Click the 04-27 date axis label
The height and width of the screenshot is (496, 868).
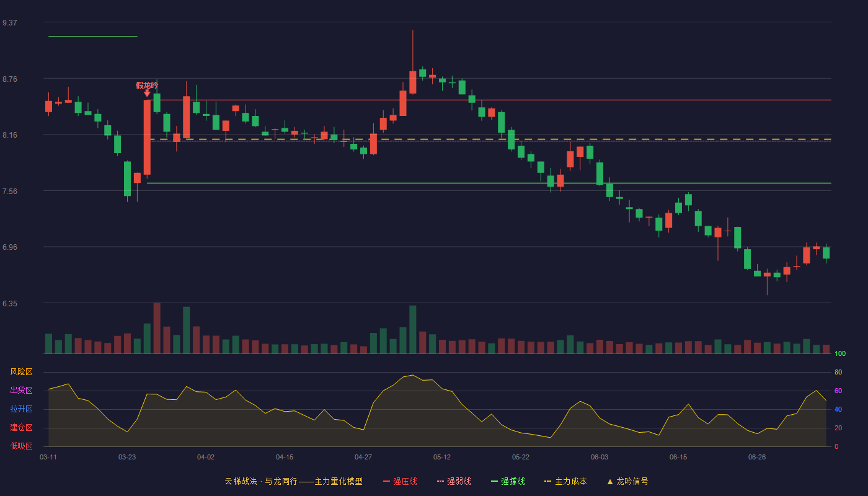(363, 457)
